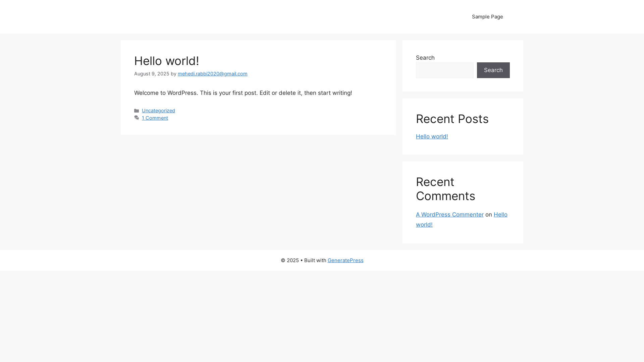Image resolution: width=644 pixels, height=362 pixels.
Task: Click the Recent Posts heading
Action: [452, 119]
